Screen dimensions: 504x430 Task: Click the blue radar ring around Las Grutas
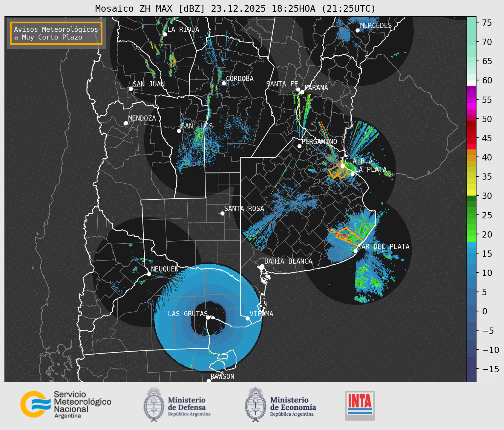[x=208, y=318]
